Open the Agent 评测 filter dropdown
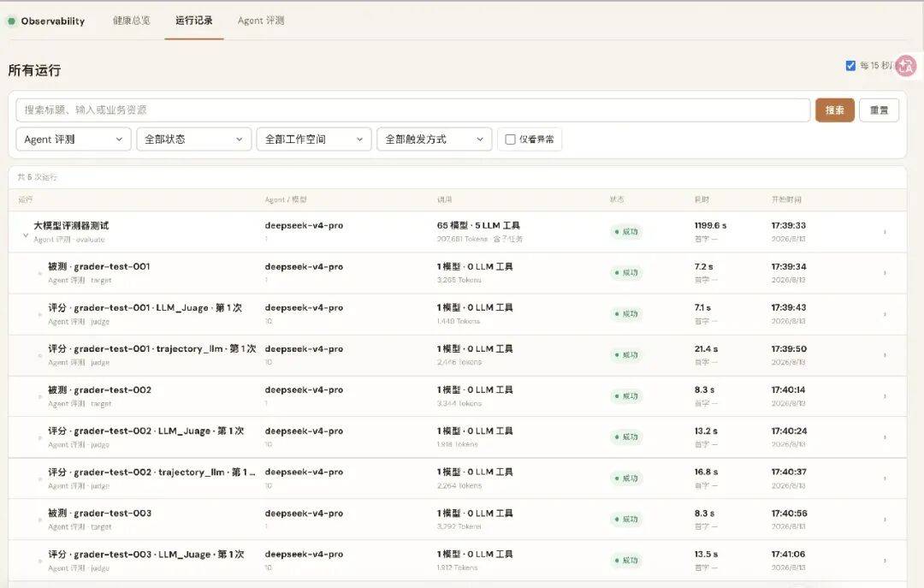Screen dimensions: 924x588 (73, 140)
